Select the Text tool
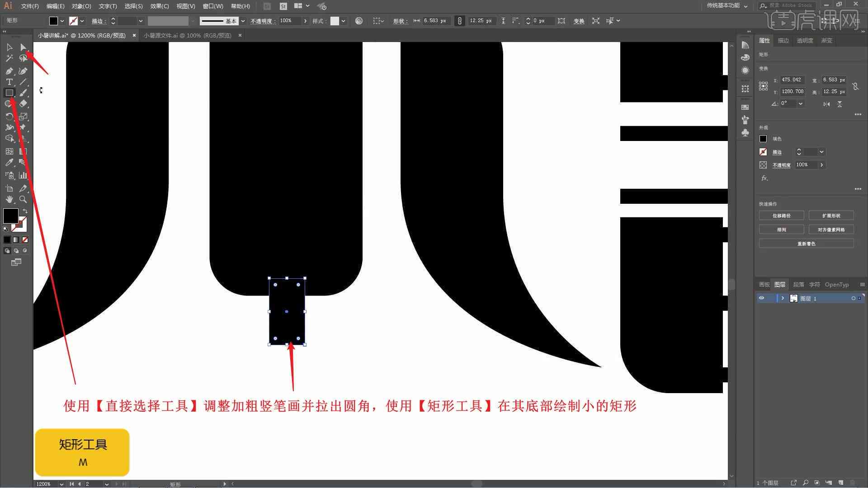This screenshot has height=488, width=868. 9,82
